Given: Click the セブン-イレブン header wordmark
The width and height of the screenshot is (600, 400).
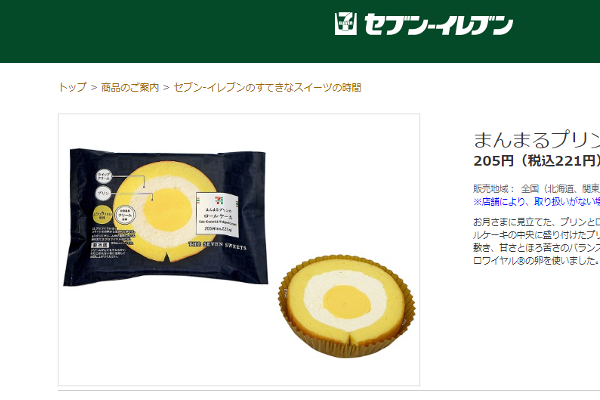Looking at the screenshot, I should pos(438,24).
